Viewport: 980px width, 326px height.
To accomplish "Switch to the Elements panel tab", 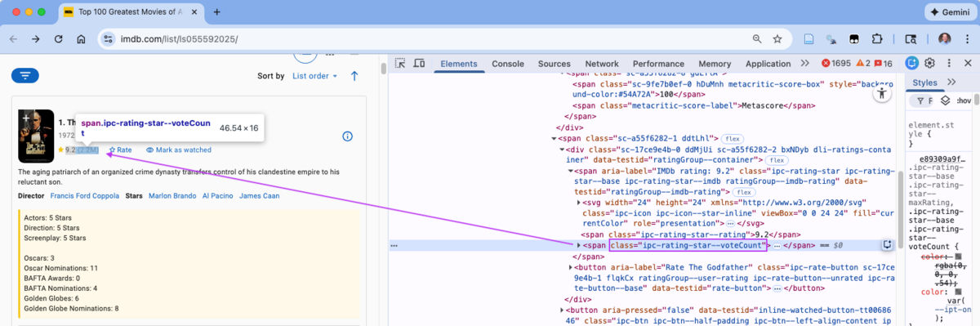I will 459,64.
